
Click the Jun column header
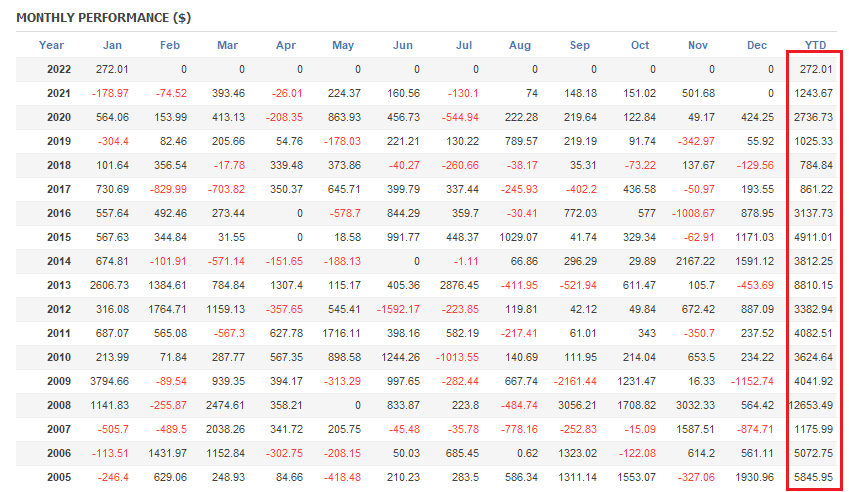click(403, 45)
